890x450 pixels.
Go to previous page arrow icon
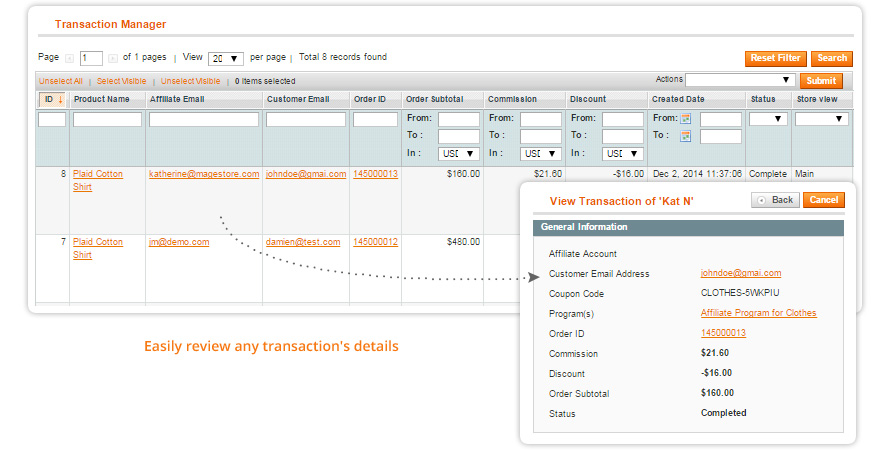[x=69, y=58]
